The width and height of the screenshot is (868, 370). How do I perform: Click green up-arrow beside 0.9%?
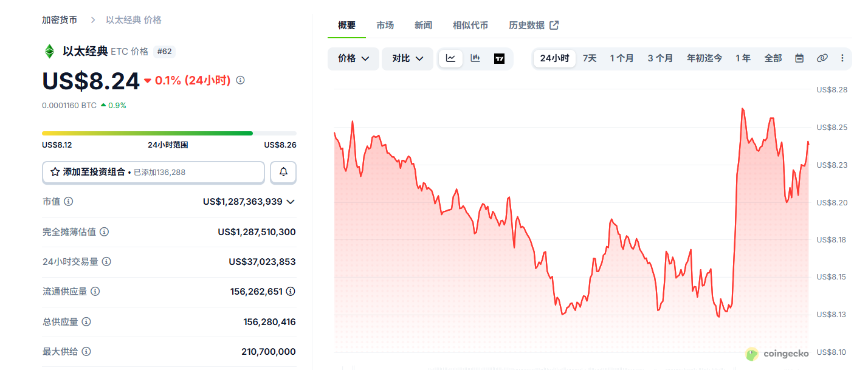[x=103, y=105]
